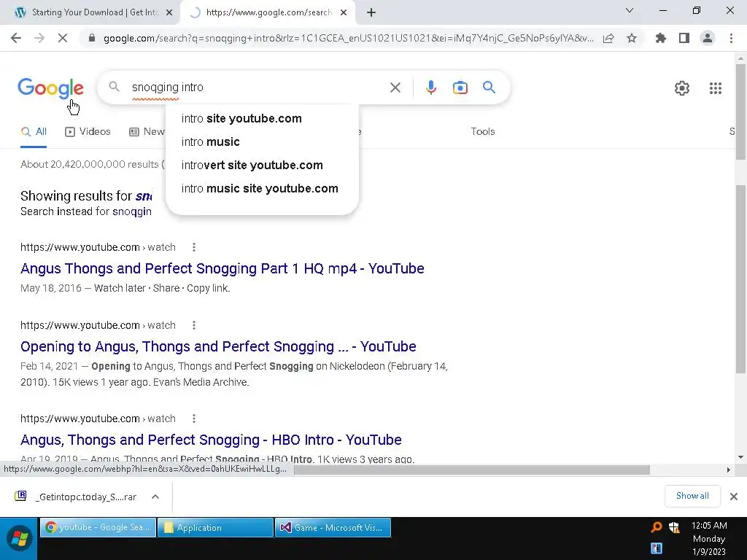Open 'Opening to Angus, Thongs' result
The height and width of the screenshot is (560, 747).
tap(218, 346)
